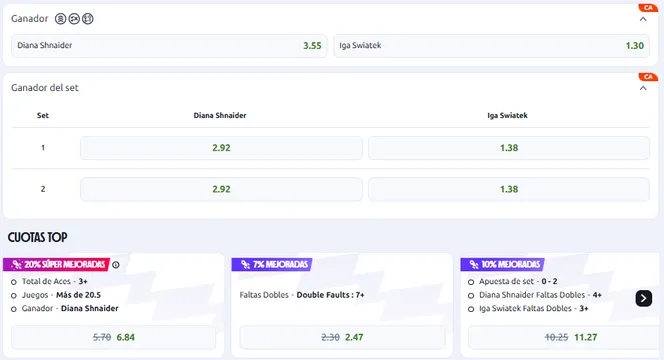Click the 20% Súper Mejoradas badge

[56, 264]
